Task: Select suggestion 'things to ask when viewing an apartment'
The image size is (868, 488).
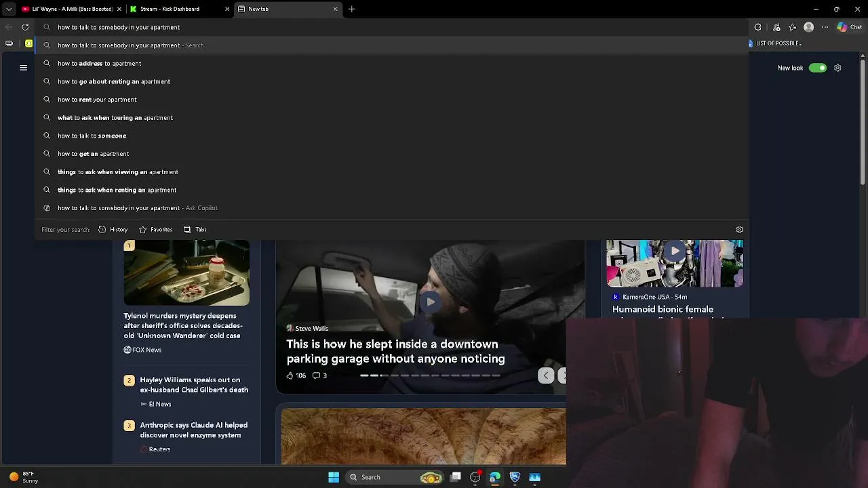Action: pos(392,171)
